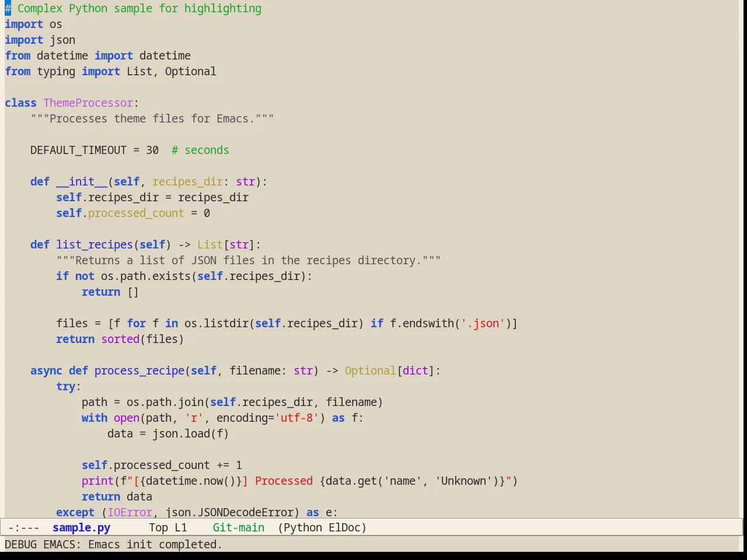This screenshot has height=560, width=747.
Task: Click on 'import os' line
Action: pos(33,24)
